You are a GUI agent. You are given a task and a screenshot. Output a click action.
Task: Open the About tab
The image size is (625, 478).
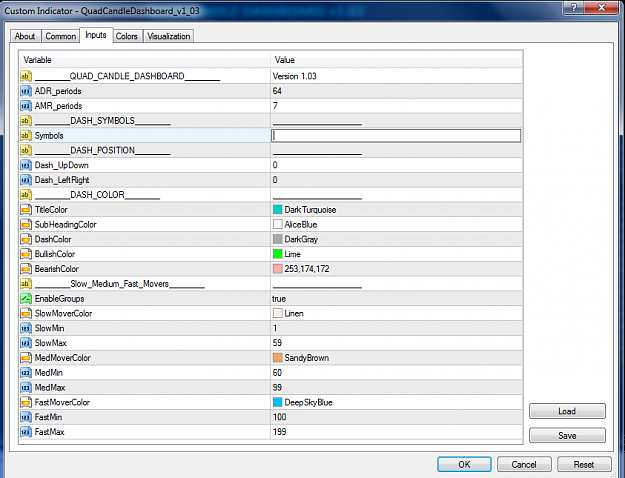click(25, 36)
